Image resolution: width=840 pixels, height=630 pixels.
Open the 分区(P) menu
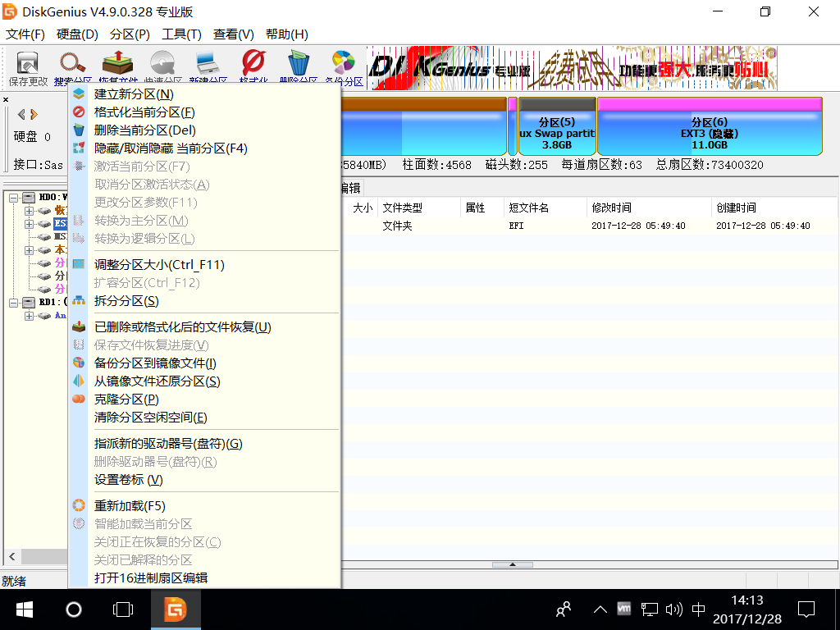130,34
